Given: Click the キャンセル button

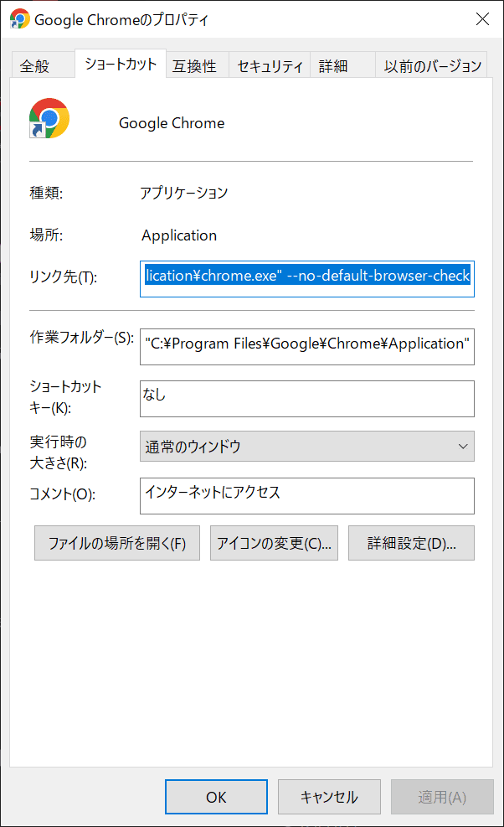Looking at the screenshot, I should pyautogui.click(x=330, y=797).
